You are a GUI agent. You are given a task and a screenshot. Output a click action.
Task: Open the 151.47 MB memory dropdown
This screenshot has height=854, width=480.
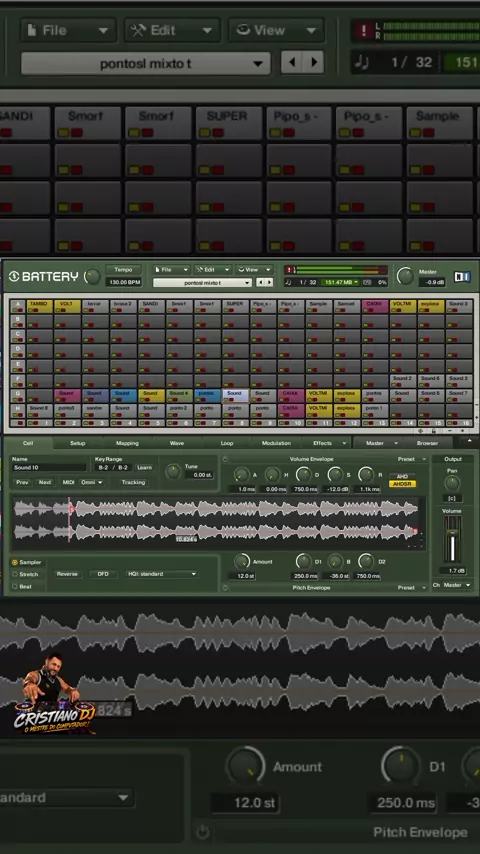[x=340, y=282]
